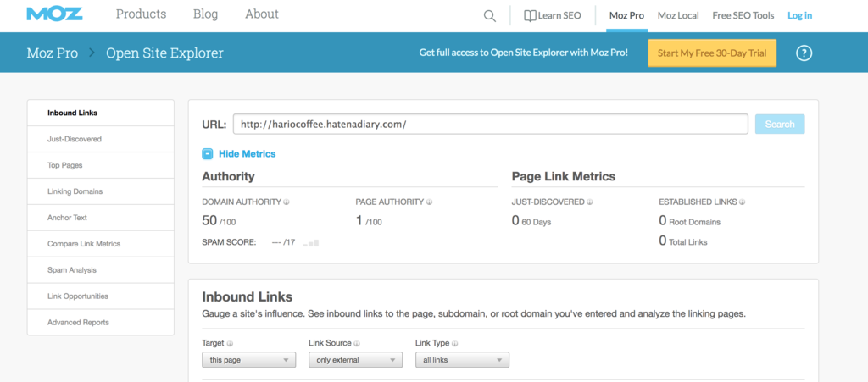868x382 pixels.
Task: Select Linking Domains in sidebar
Action: [101, 191]
